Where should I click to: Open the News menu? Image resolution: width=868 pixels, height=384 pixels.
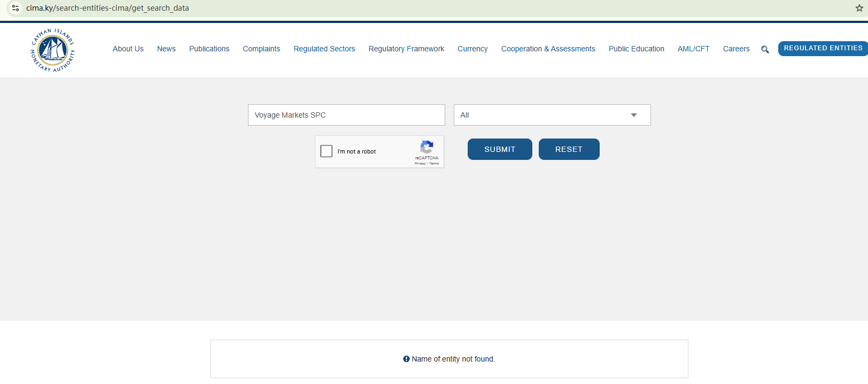tap(166, 49)
